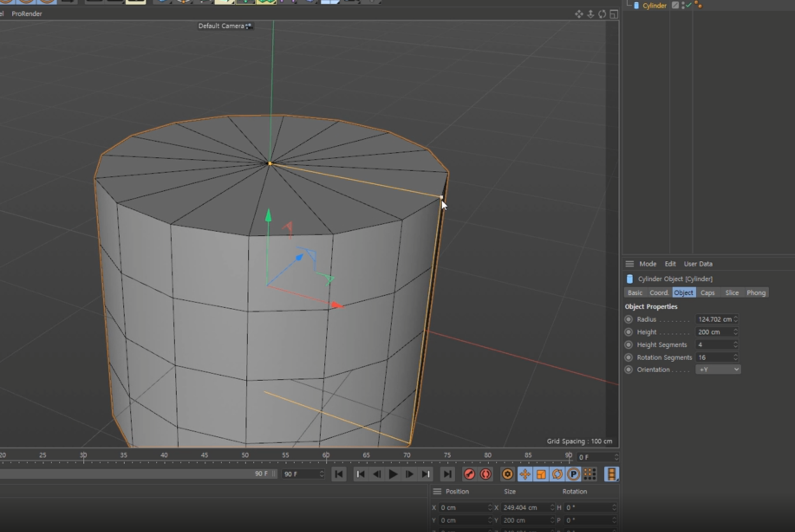This screenshot has width=795, height=532.
Task: Click frame 60 on the timeline ruler
Action: pos(326,457)
